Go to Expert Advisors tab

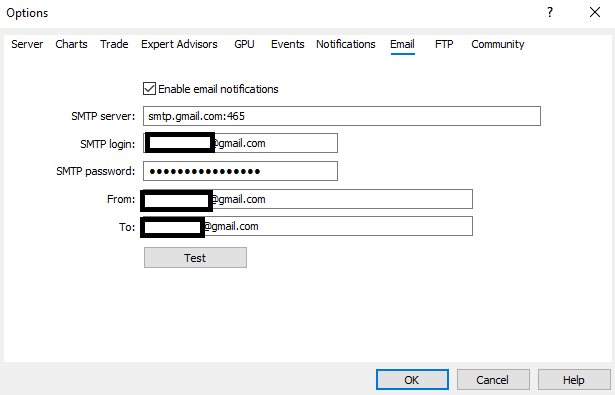(x=179, y=44)
